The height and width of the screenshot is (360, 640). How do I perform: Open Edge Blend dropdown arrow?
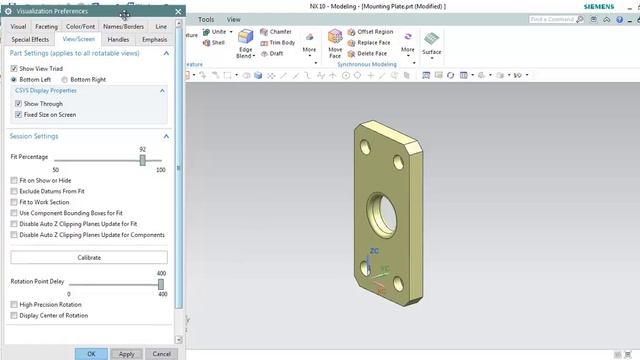click(253, 56)
